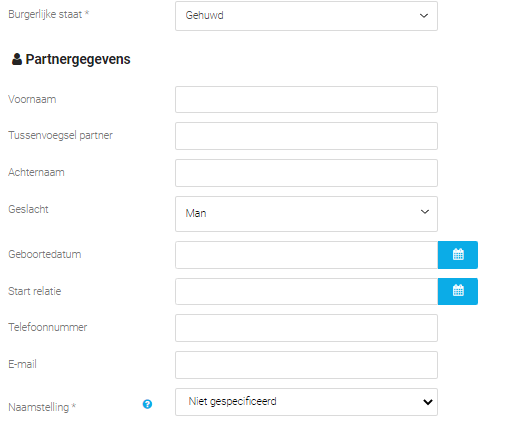Click the E-mail label text
509x431 pixels.
click(22, 364)
